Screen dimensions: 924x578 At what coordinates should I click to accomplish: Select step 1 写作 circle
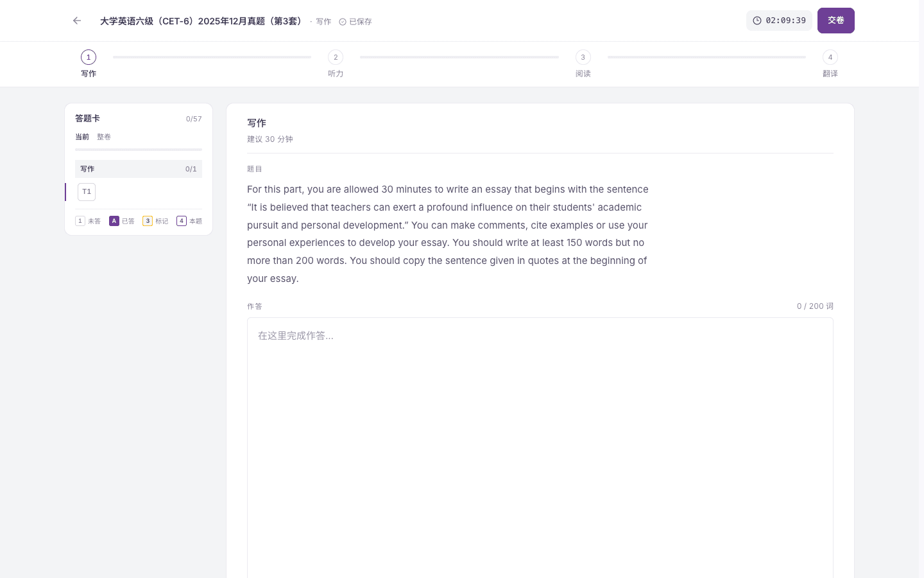[89, 57]
